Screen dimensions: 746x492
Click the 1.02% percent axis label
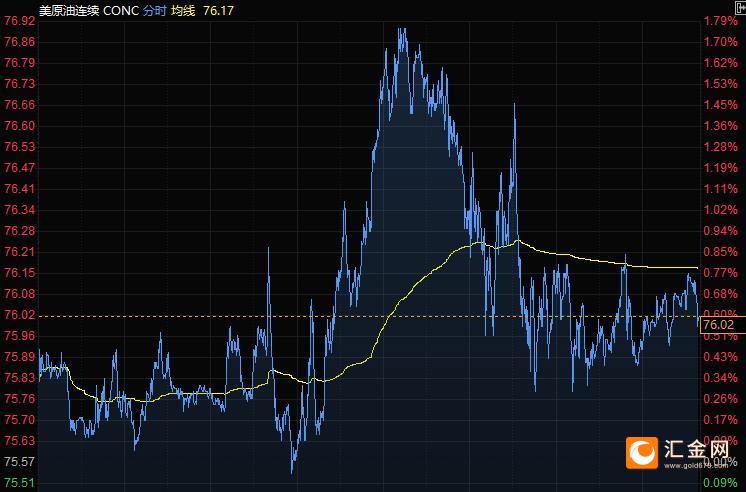tap(721, 210)
